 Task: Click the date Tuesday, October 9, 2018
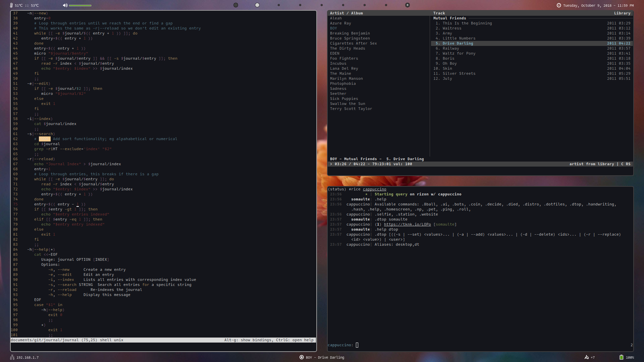(x=587, y=5)
